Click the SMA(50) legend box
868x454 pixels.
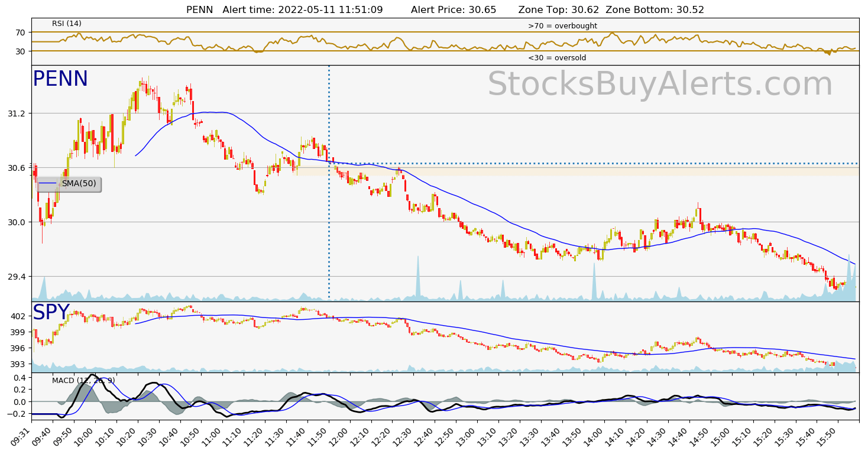click(x=69, y=184)
